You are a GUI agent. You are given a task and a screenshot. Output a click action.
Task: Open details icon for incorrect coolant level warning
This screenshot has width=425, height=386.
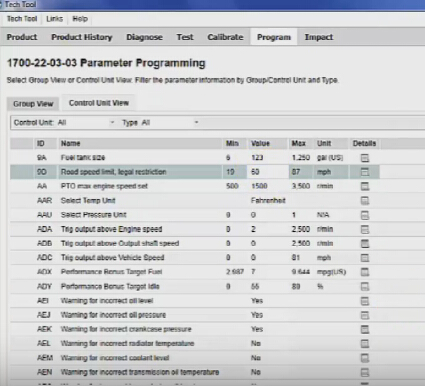(x=365, y=358)
